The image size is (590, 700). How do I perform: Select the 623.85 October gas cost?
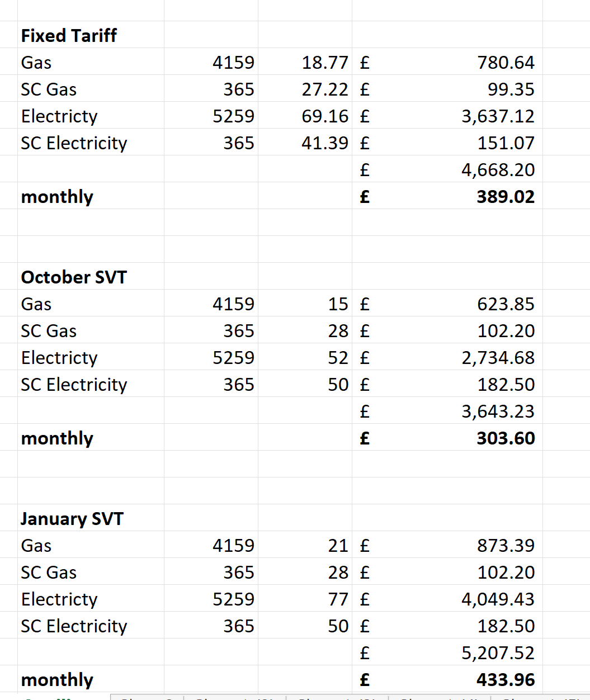click(x=506, y=304)
